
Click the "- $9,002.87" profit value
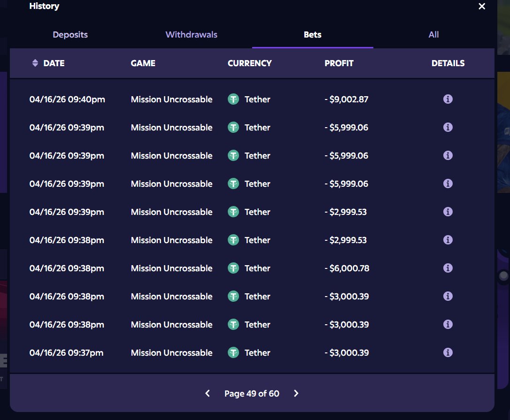tap(347, 99)
